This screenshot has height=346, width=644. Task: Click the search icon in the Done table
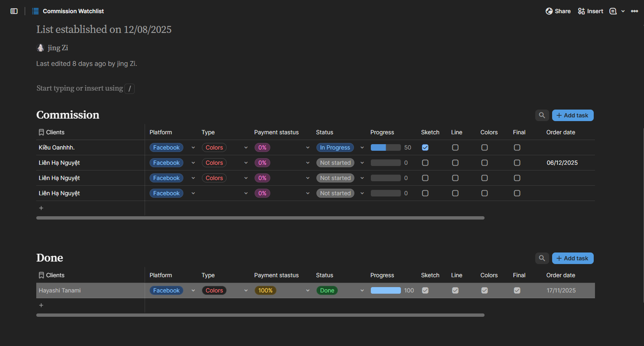[x=542, y=258]
